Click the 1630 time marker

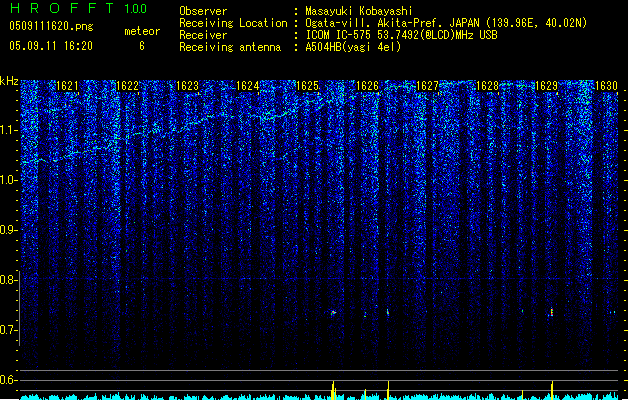607,86
